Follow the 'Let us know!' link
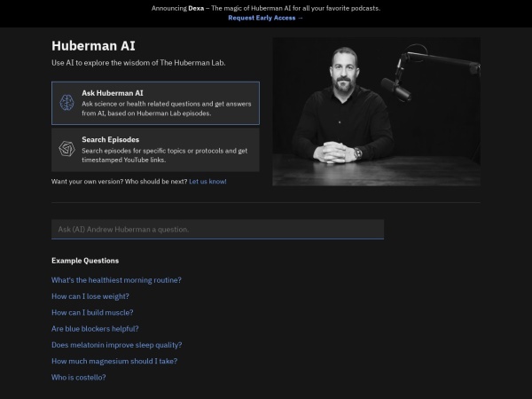Image resolution: width=532 pixels, height=399 pixels. [x=207, y=182]
